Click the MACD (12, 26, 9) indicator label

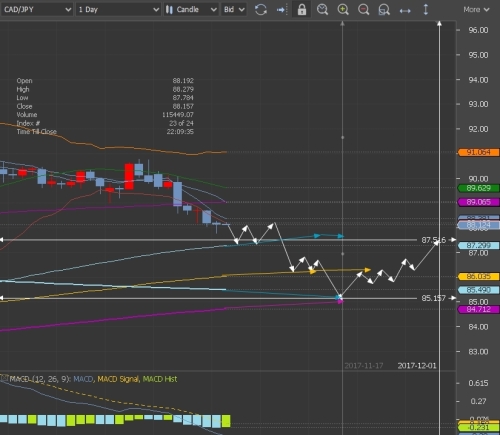[40, 379]
